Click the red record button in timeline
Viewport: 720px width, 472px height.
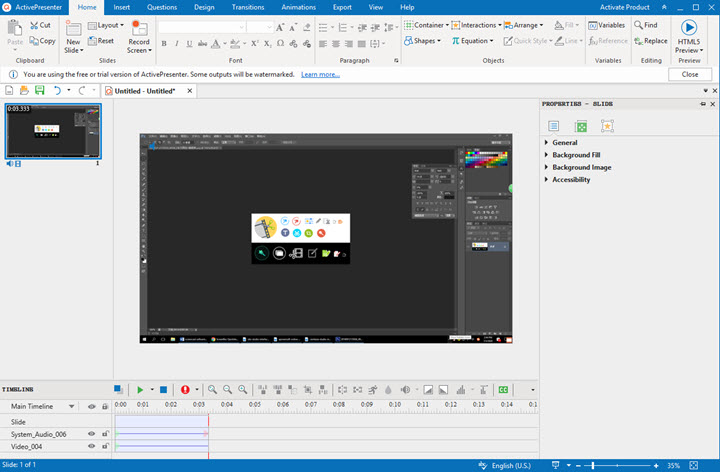(185, 390)
